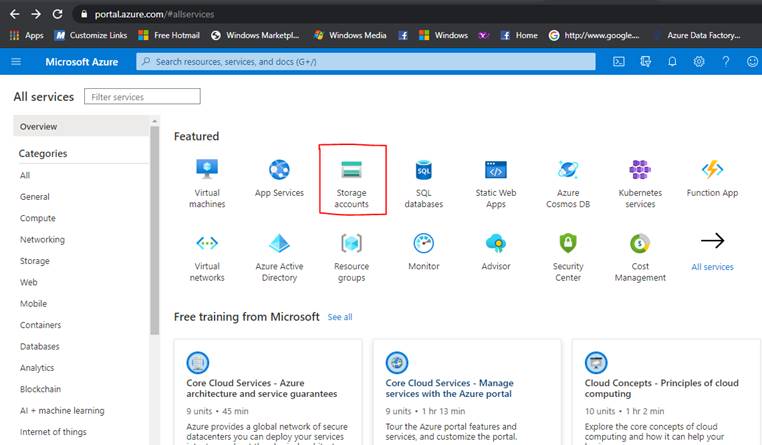Open Windows Marketplace bookmark

coord(255,35)
